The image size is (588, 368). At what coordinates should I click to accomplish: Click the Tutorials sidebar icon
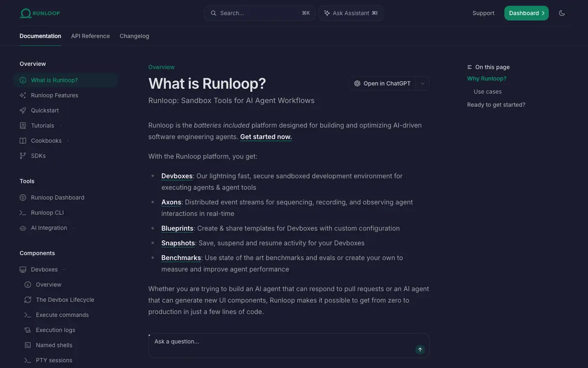click(x=23, y=126)
